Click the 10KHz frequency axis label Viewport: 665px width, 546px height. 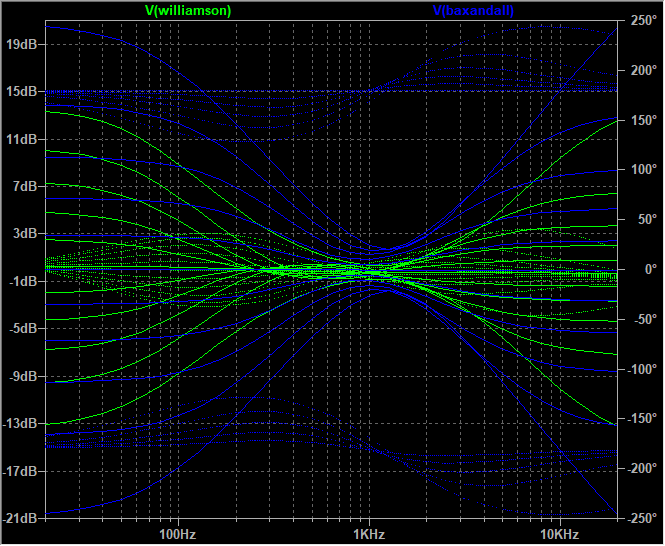[x=560, y=534]
